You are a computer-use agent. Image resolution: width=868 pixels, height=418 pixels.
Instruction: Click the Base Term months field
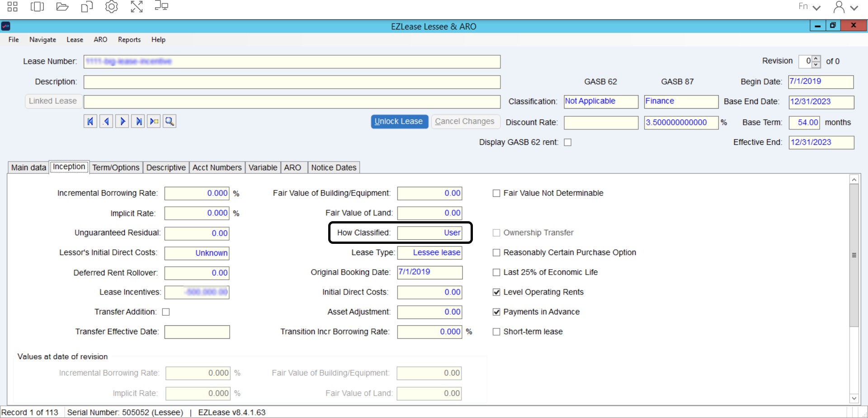[804, 123]
